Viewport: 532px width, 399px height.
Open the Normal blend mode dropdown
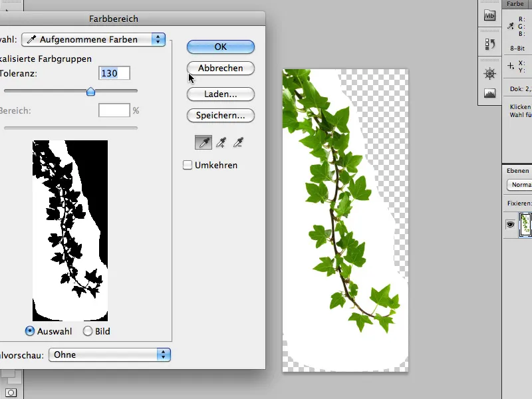[x=519, y=185]
